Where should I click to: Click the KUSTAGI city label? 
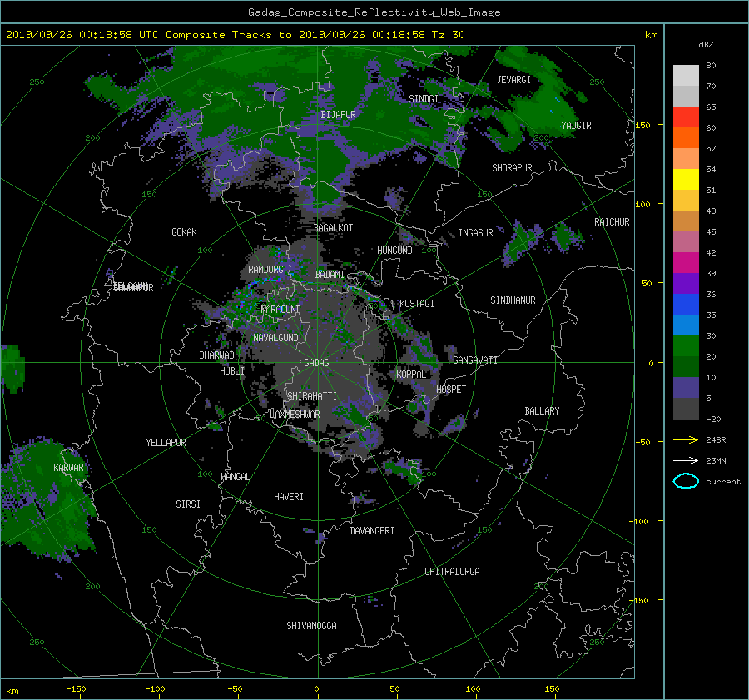click(417, 304)
